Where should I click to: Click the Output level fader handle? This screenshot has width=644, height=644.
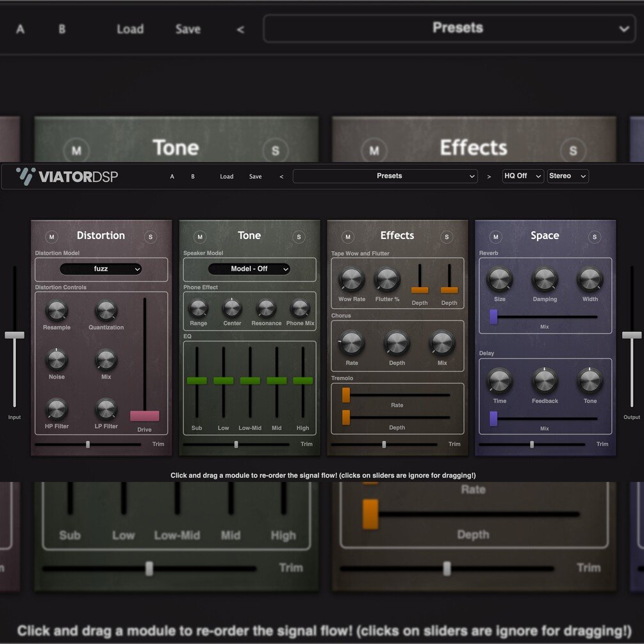(632, 336)
